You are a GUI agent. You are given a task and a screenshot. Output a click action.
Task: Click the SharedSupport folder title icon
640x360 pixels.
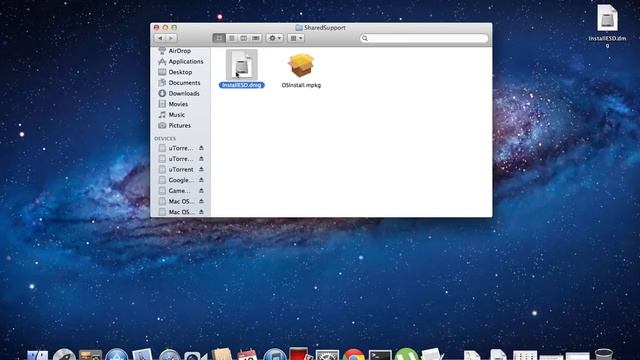click(299, 27)
